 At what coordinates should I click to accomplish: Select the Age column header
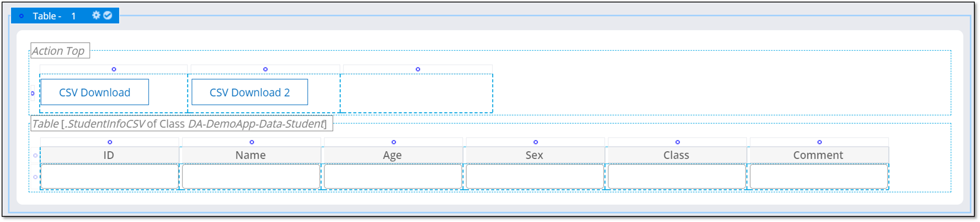point(393,155)
